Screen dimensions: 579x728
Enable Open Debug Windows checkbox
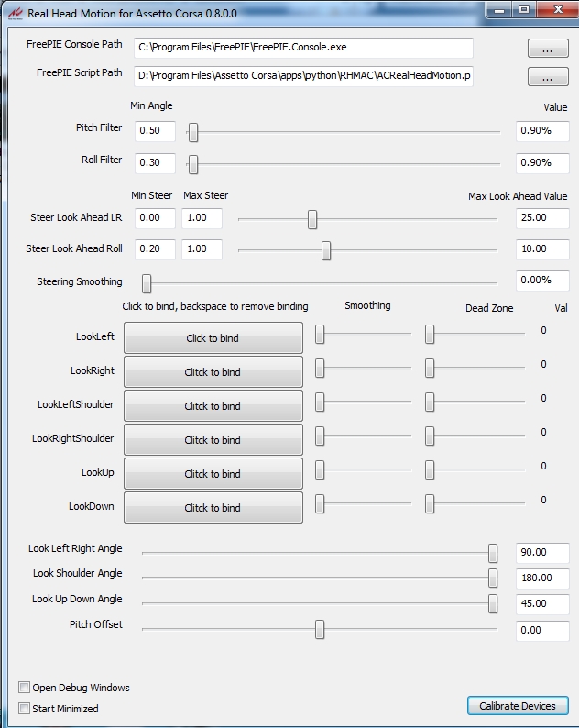(x=25, y=688)
